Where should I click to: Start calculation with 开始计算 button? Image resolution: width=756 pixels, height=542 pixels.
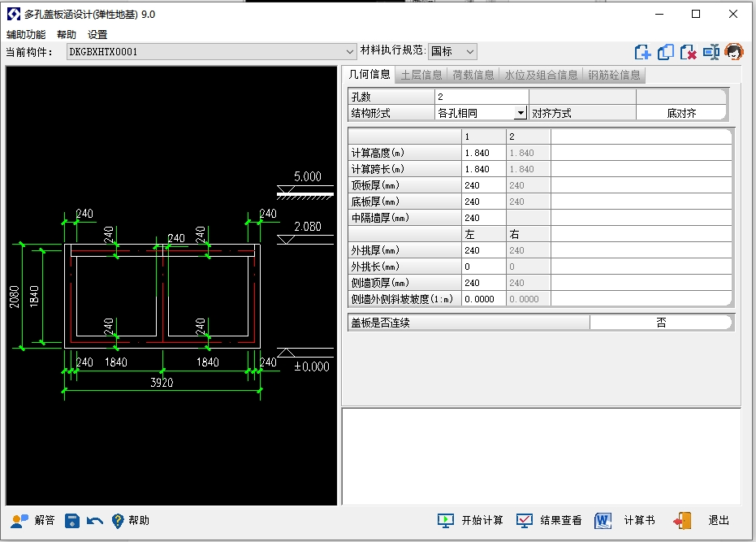pos(471,520)
